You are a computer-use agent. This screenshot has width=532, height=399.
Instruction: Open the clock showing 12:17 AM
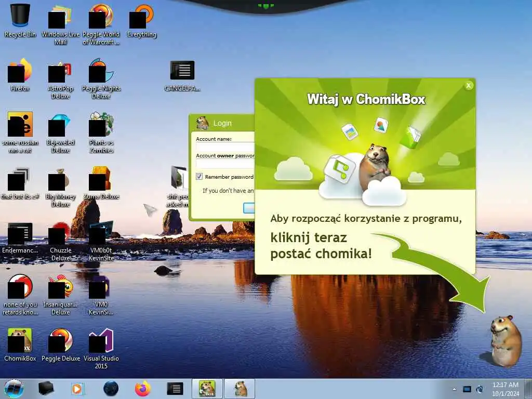tap(506, 389)
